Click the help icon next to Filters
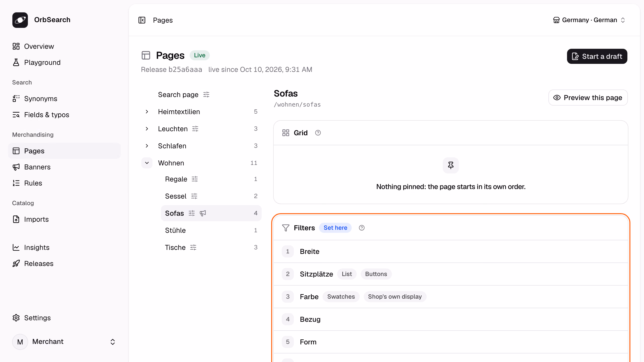The height and width of the screenshot is (362, 644). tap(362, 228)
